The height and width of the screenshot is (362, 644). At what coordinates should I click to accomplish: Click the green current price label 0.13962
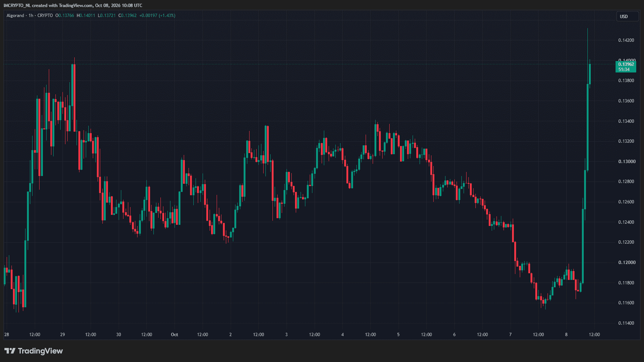click(626, 64)
